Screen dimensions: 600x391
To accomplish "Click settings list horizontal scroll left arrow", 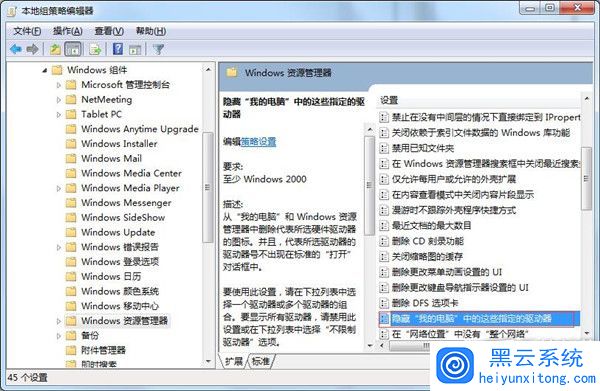I will point(381,346).
